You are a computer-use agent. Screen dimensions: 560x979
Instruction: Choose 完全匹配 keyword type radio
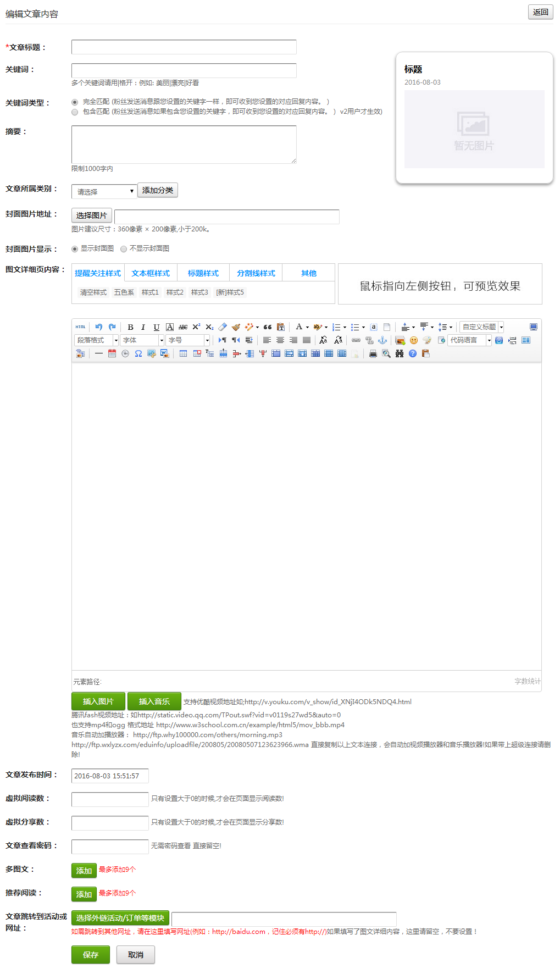pos(75,102)
